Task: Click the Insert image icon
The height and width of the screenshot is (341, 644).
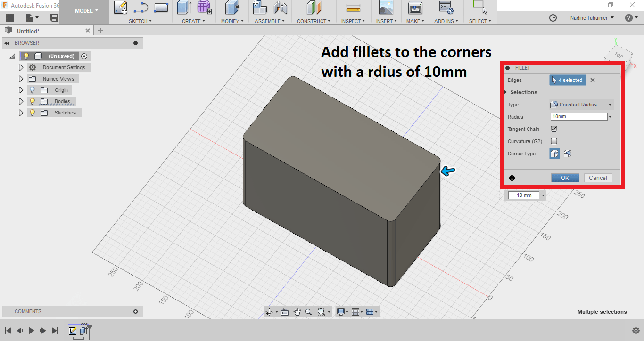Action: pyautogui.click(x=386, y=7)
